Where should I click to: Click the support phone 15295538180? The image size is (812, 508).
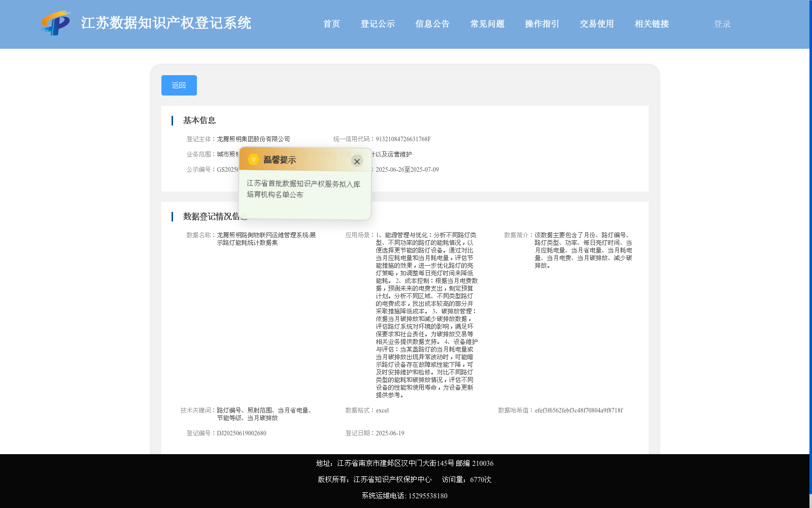(428, 496)
